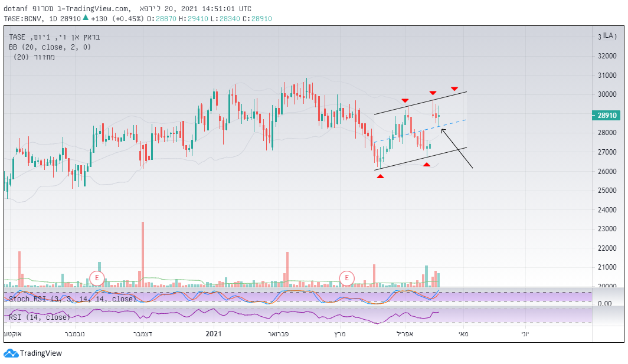Image resolution: width=628 pixels, height=364 pixels.
Task: Click the נובמבר label on time axis
Action: coord(74,334)
